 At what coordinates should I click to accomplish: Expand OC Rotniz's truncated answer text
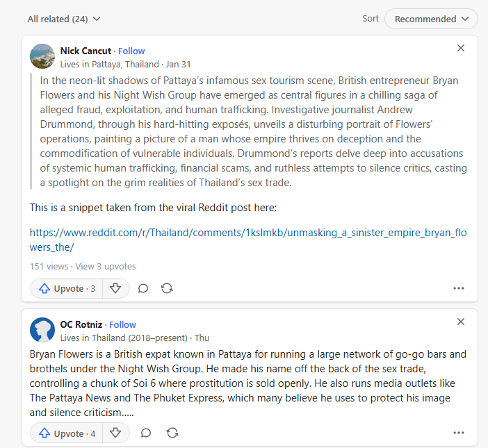click(247, 383)
